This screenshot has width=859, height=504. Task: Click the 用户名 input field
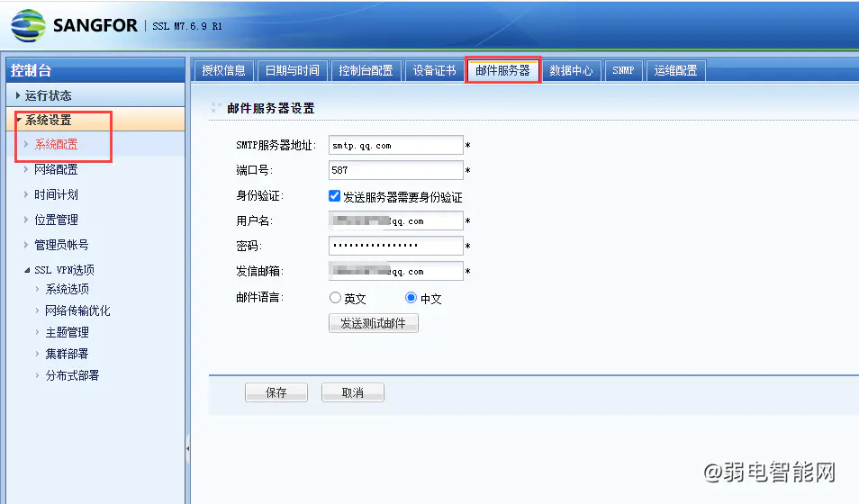coord(396,220)
